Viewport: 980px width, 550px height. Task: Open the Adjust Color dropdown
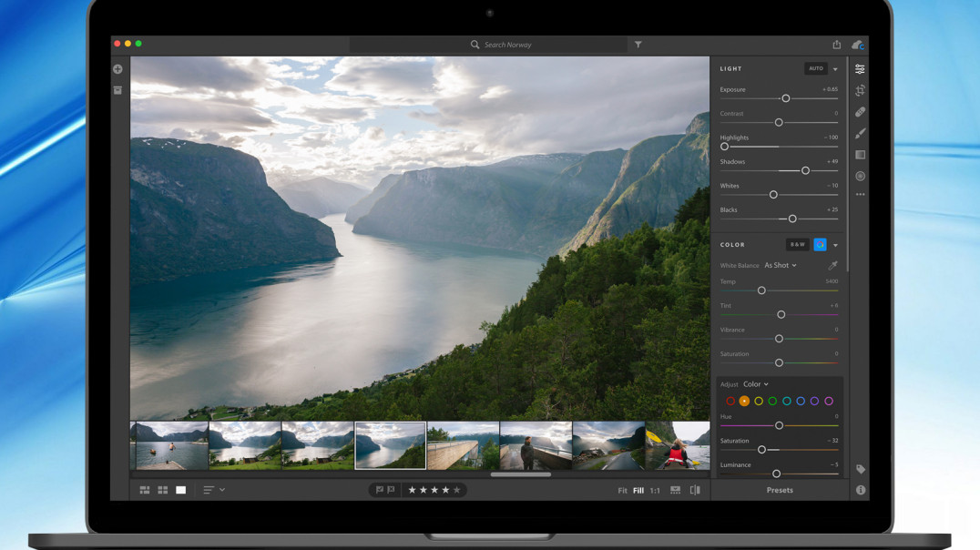[x=756, y=384]
